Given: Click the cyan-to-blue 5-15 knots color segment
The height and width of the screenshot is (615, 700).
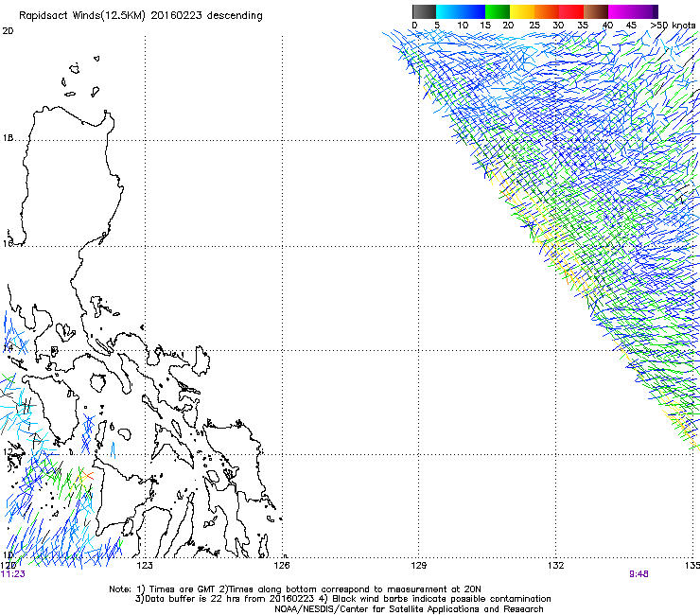Looking at the screenshot, I should click(461, 11).
